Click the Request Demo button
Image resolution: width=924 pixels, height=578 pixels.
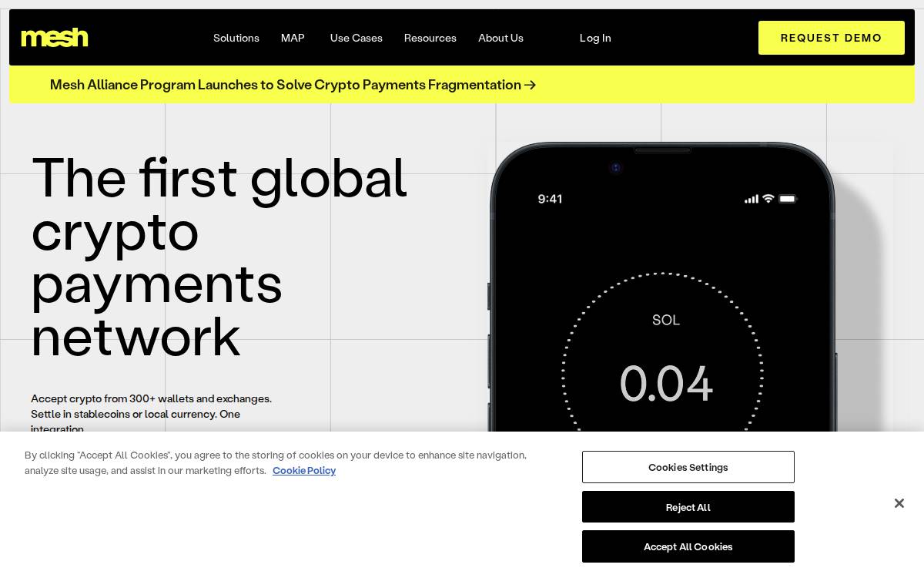pos(832,38)
